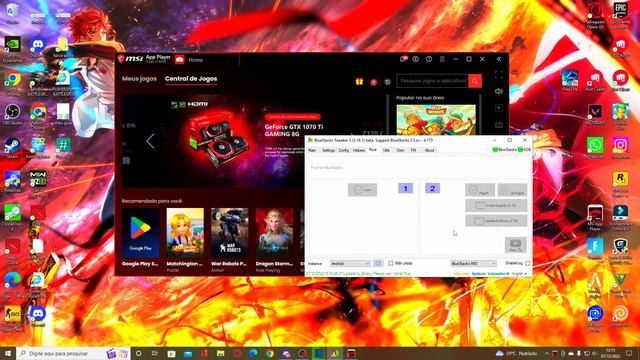Open the Utils tab in BlueStacks Tweaker
The height and width of the screenshot is (360, 640).
pos(386,150)
